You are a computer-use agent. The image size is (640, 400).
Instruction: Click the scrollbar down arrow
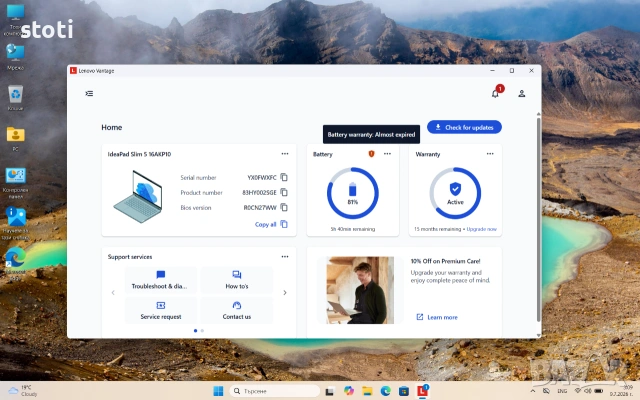click(x=538, y=335)
